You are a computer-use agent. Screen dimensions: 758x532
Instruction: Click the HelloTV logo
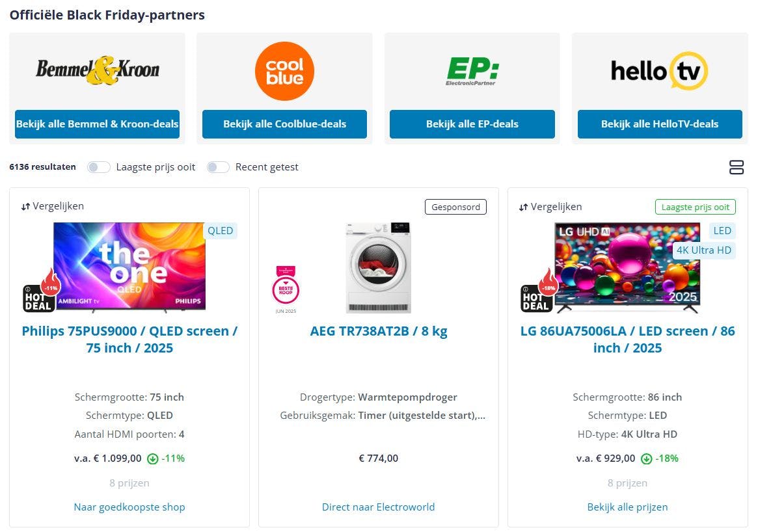point(658,71)
